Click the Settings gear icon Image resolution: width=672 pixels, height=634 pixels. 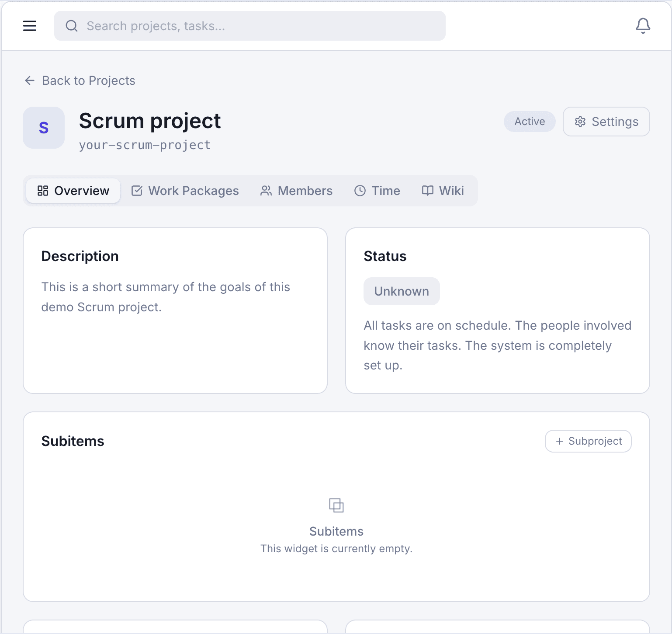point(580,122)
